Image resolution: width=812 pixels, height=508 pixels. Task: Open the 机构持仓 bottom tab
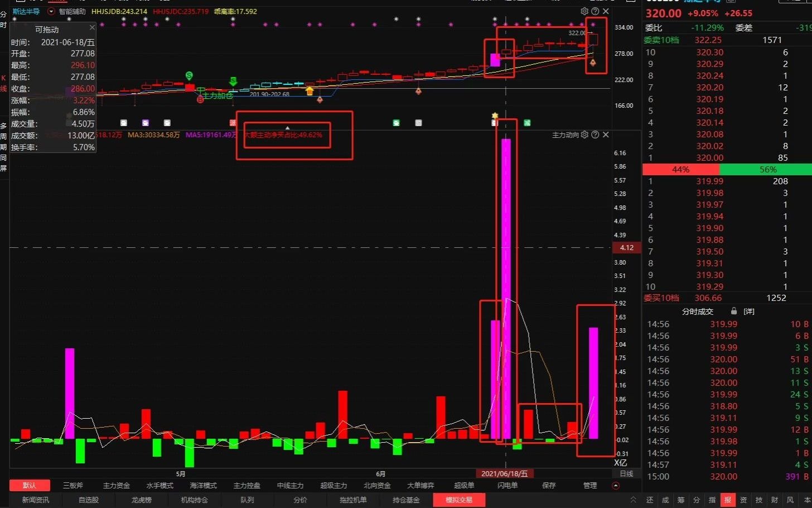(195, 500)
